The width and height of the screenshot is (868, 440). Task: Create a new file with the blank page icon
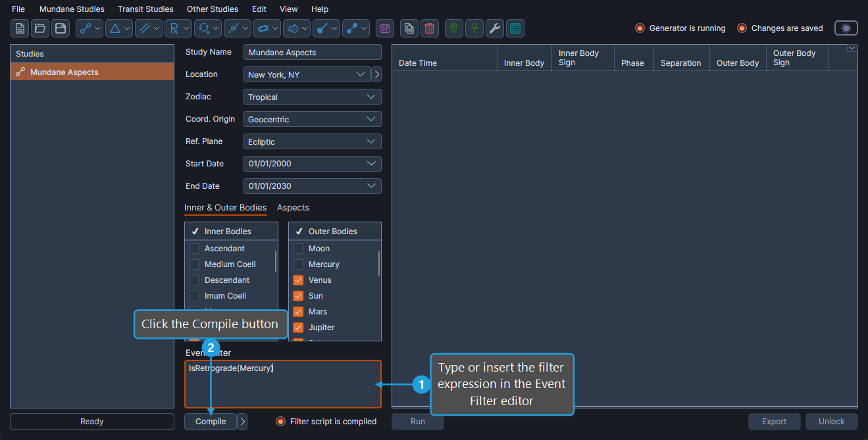pos(20,28)
